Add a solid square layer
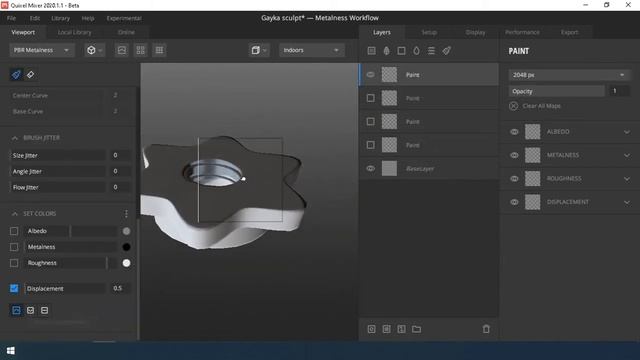The image size is (640, 360). pyautogui.click(x=401, y=51)
